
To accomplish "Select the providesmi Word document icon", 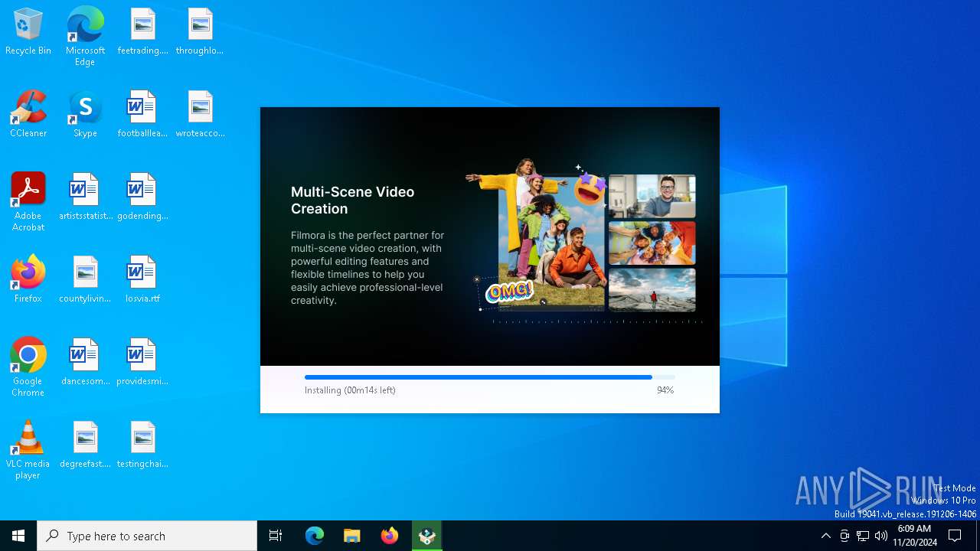I will coord(142,362).
